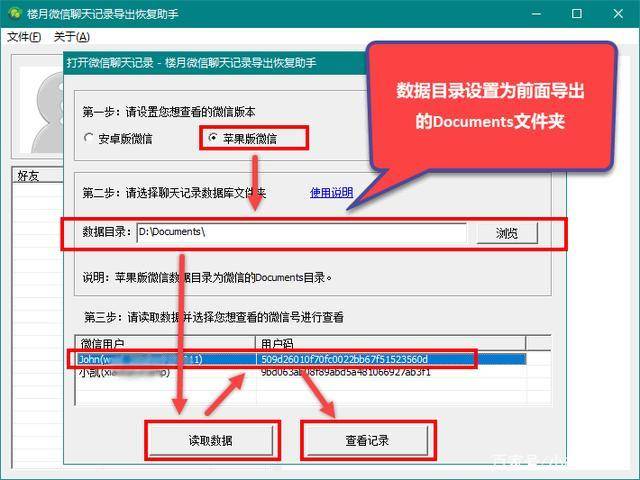Open the 文件(F) menu

coord(24,37)
